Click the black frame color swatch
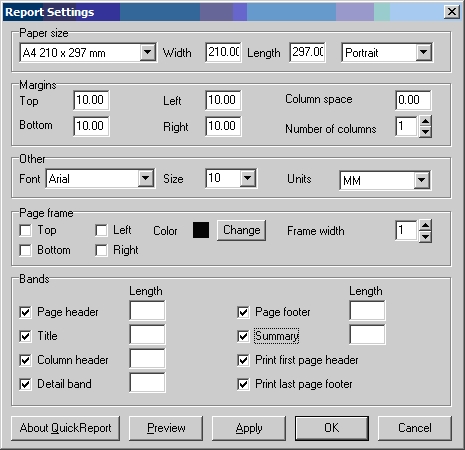The image size is (465, 450). (x=201, y=230)
